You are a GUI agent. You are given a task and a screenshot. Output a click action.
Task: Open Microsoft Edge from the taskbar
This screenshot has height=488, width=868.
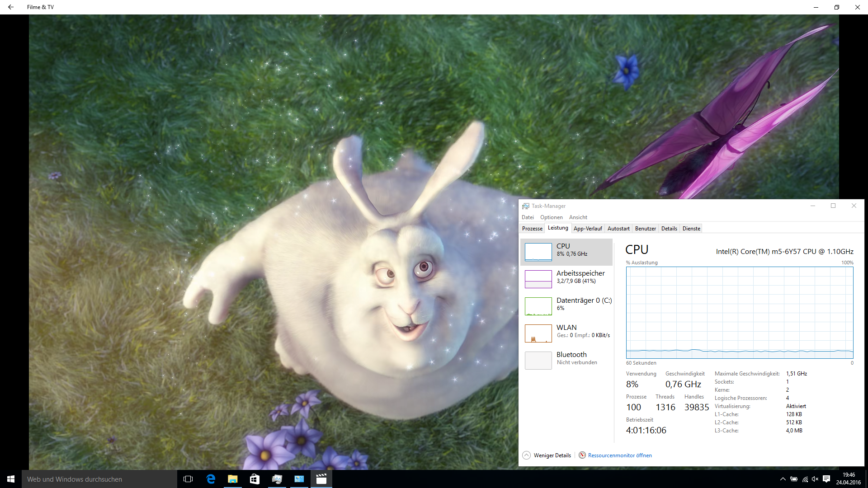coord(211,479)
